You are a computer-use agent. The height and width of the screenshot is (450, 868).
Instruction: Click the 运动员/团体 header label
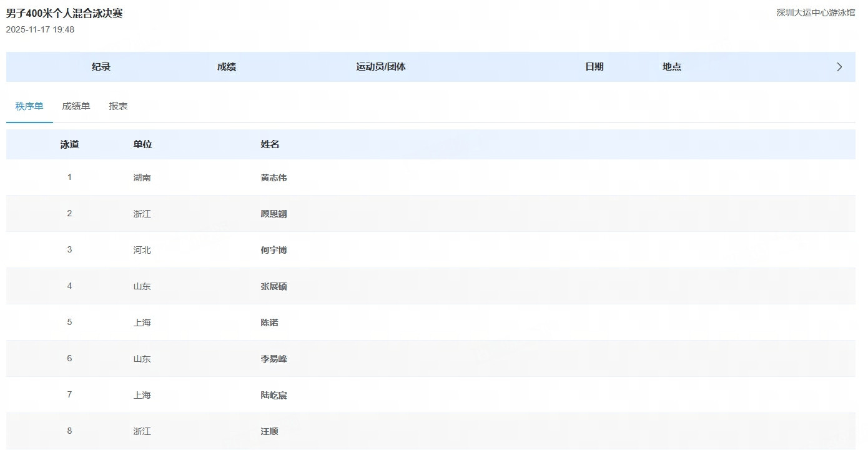coord(381,67)
